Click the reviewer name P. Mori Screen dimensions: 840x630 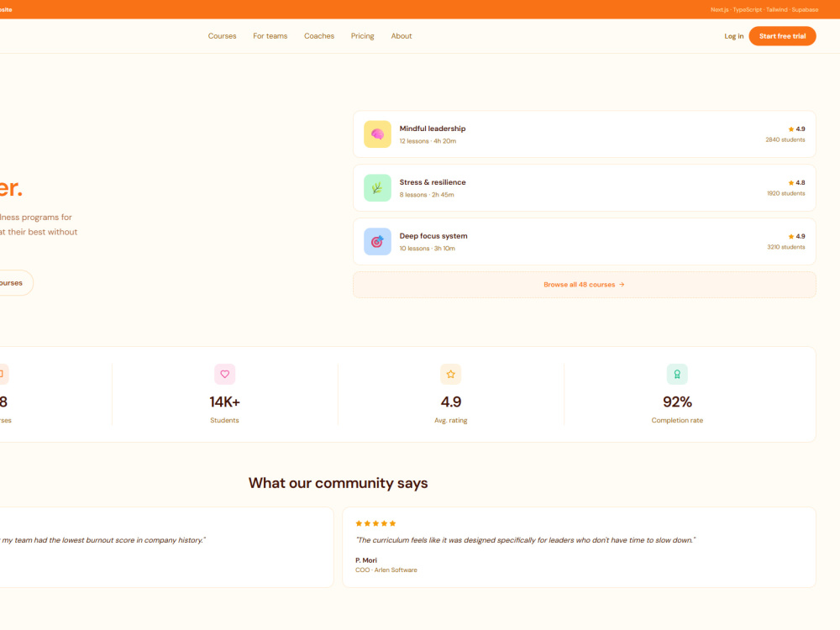(366, 560)
